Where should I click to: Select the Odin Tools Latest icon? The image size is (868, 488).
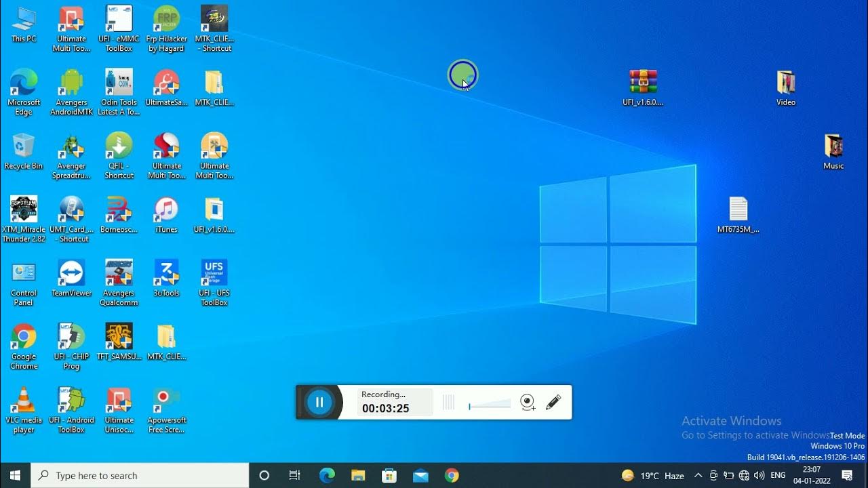click(x=119, y=93)
